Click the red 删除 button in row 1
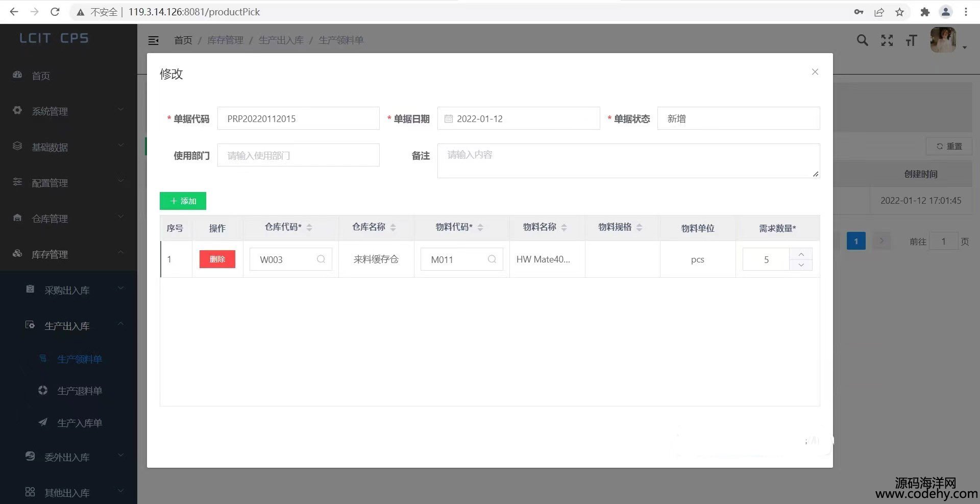The width and height of the screenshot is (980, 504). [217, 259]
